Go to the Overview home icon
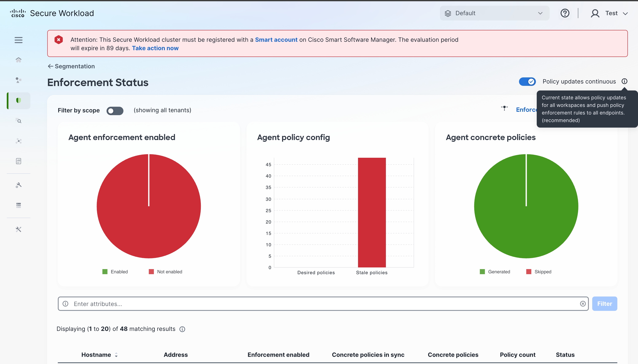This screenshot has height=364, width=638. pos(19,60)
